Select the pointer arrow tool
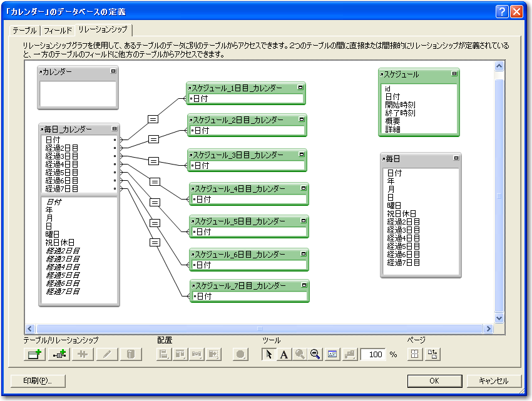 pyautogui.click(x=269, y=354)
